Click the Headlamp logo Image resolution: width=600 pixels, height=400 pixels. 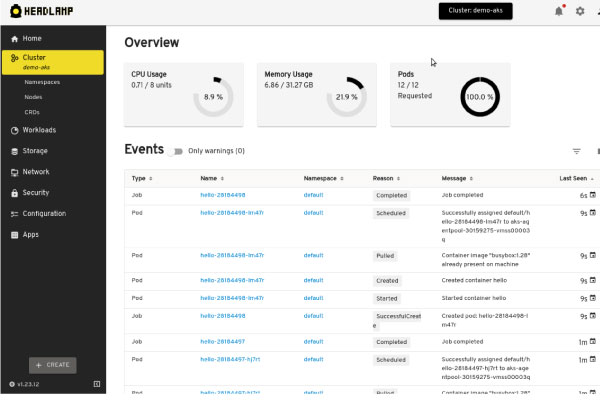coord(42,11)
